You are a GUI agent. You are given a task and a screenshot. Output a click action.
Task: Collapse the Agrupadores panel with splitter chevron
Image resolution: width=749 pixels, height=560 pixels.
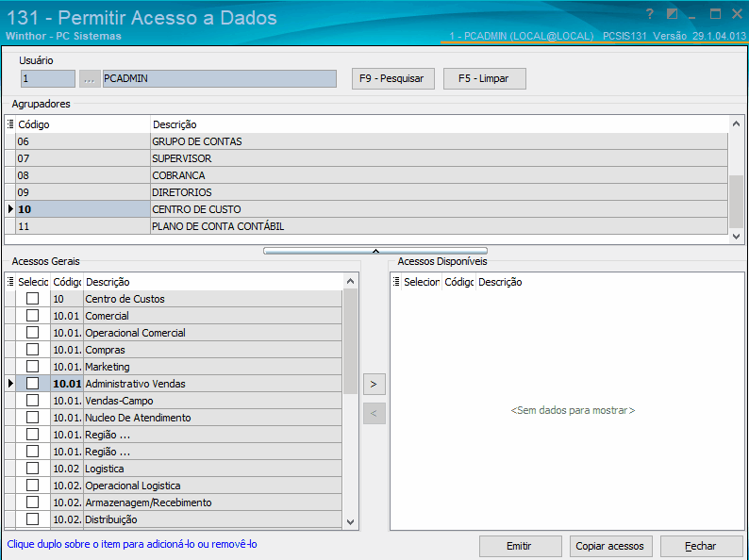click(x=375, y=251)
